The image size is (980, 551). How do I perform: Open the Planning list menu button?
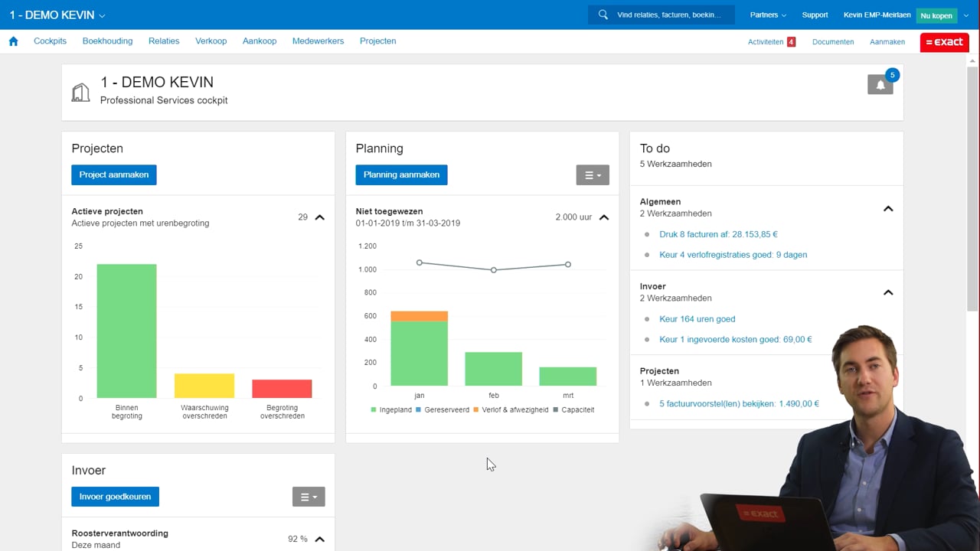tap(593, 175)
